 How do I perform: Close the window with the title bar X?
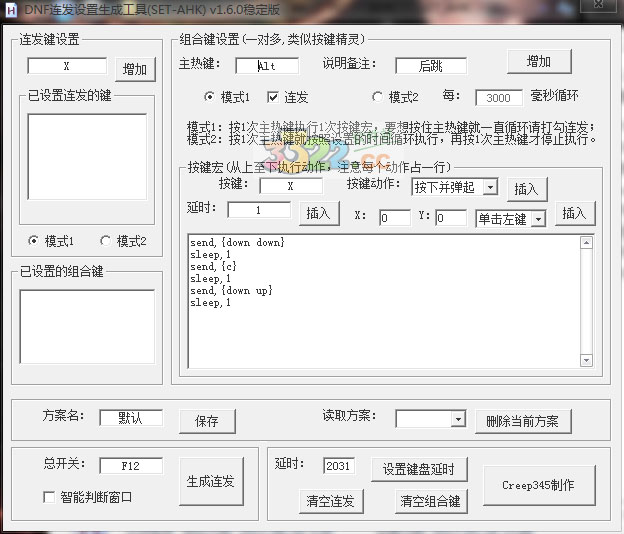pos(599,4)
